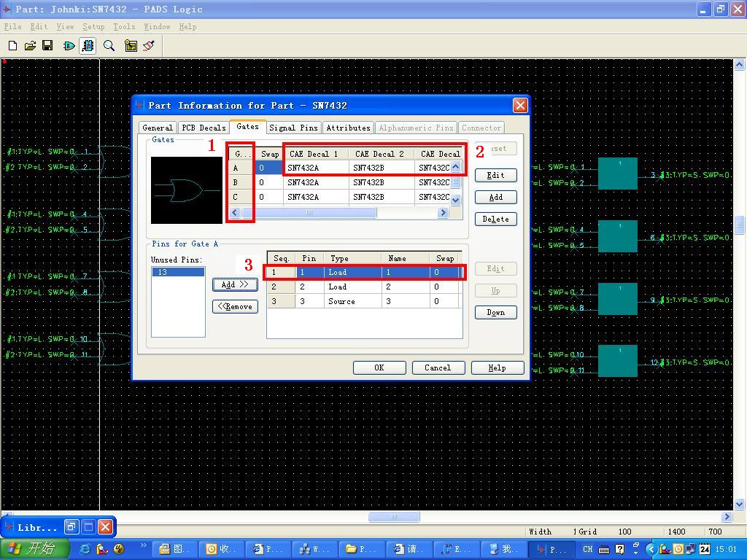The height and width of the screenshot is (560, 747).
Task: Close the Part Information dialog
Action: (x=519, y=105)
